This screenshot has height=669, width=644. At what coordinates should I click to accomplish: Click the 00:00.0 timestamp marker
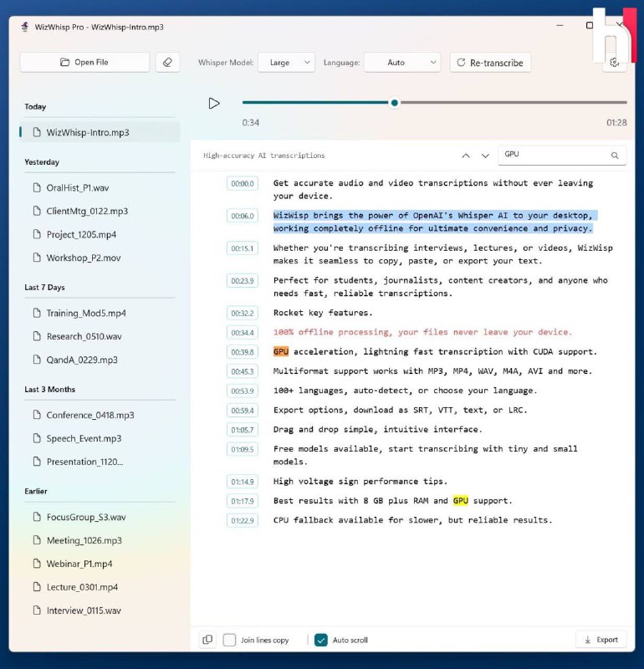click(243, 184)
